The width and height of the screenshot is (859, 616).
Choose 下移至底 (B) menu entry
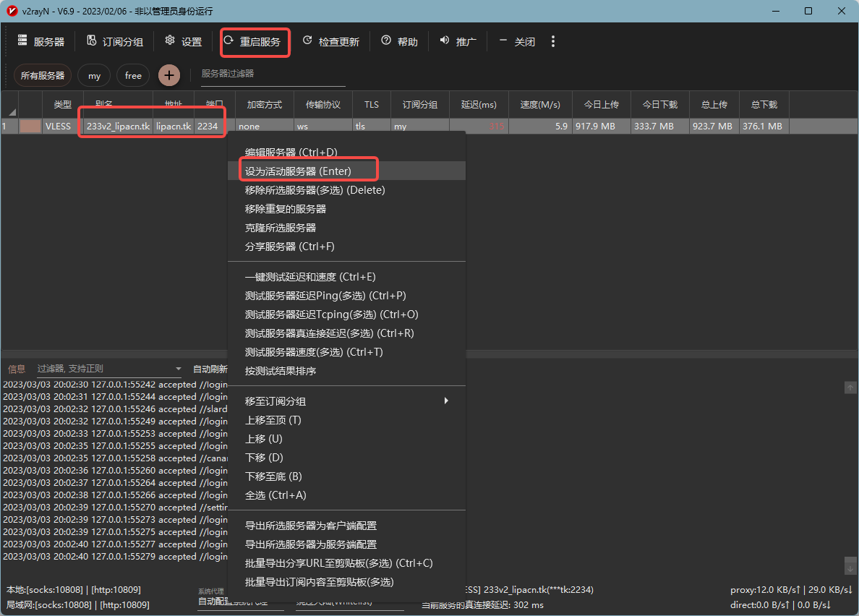346,476
